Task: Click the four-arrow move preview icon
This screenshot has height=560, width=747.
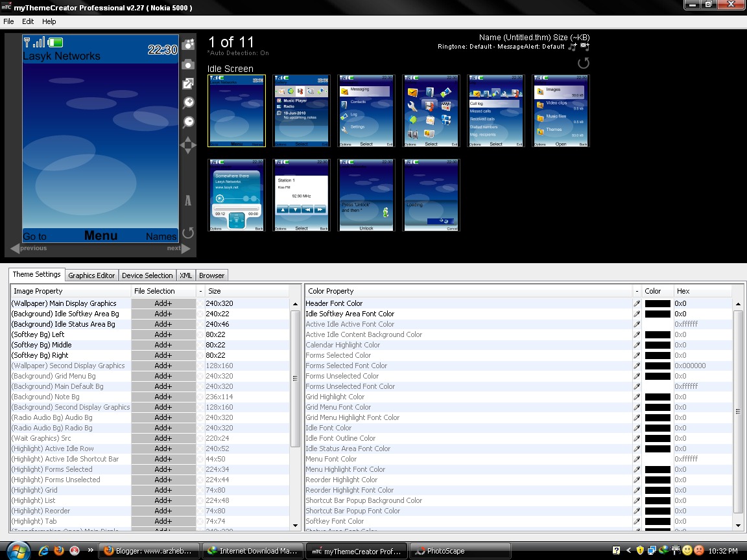Action: 187,145
